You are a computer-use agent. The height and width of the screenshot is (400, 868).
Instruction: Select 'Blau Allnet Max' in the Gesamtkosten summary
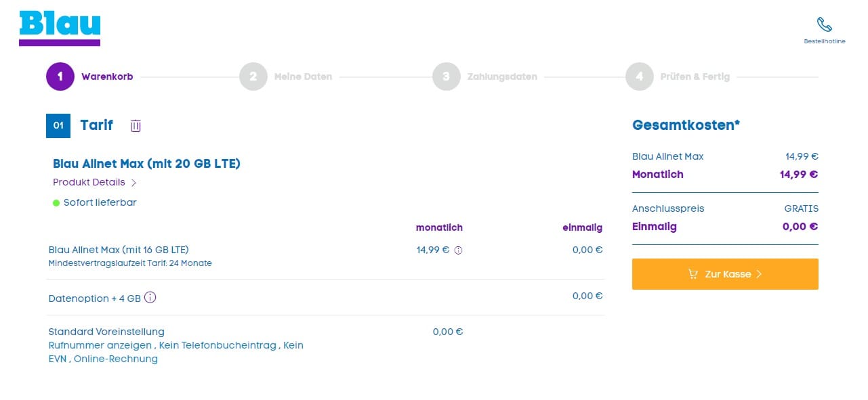coord(668,156)
